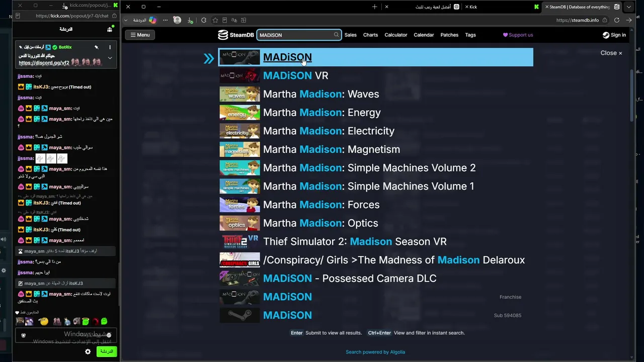The height and width of the screenshot is (362, 644).
Task: Open Kick chat settings gear
Action: point(88,352)
